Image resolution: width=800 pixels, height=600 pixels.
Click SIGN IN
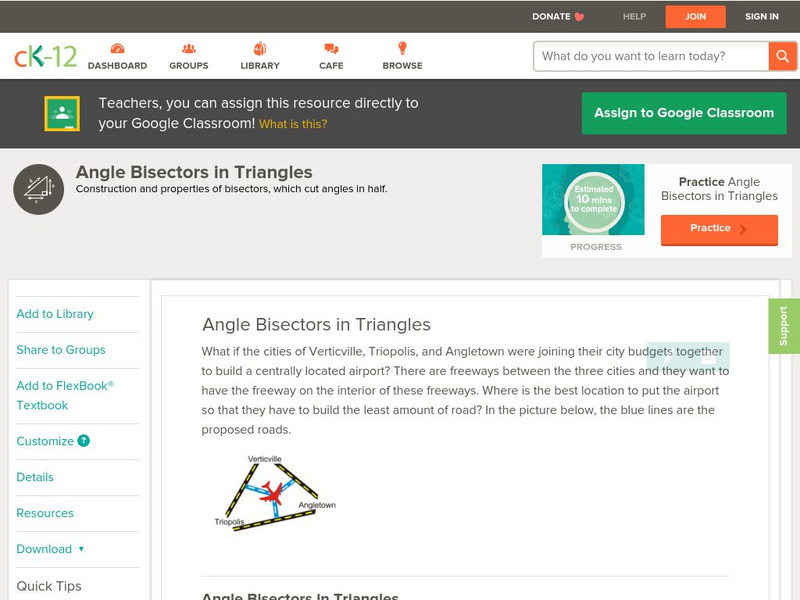pyautogui.click(x=762, y=17)
